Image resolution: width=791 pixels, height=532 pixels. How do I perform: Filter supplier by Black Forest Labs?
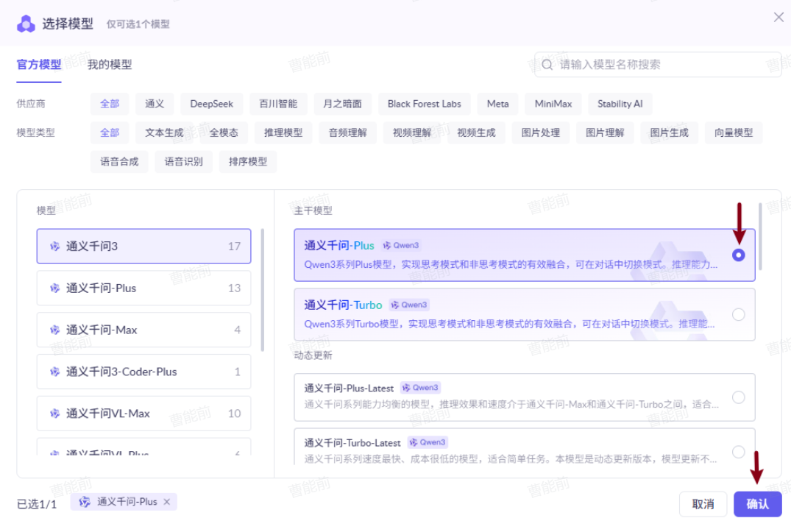pyautogui.click(x=425, y=104)
